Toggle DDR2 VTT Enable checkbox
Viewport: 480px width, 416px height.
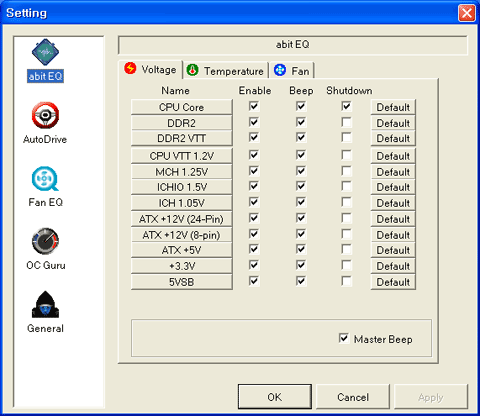coord(254,137)
